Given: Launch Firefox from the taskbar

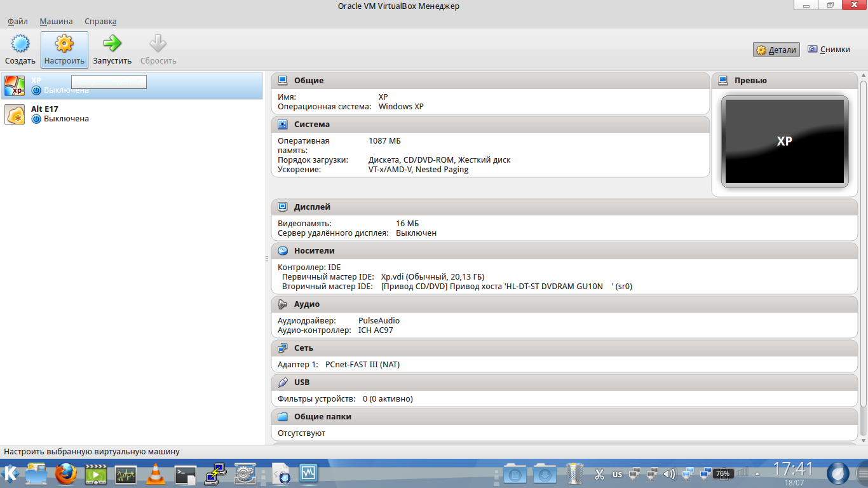Looking at the screenshot, I should pyautogui.click(x=65, y=474).
